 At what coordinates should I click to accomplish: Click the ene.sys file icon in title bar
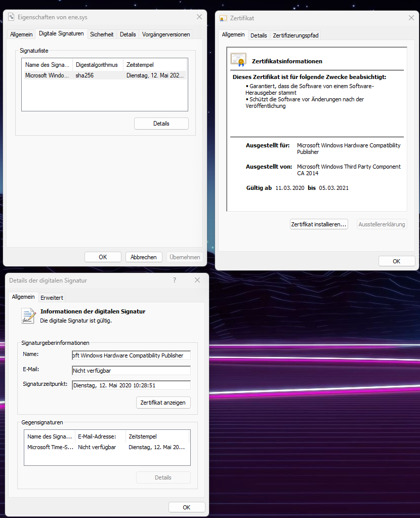click(11, 17)
